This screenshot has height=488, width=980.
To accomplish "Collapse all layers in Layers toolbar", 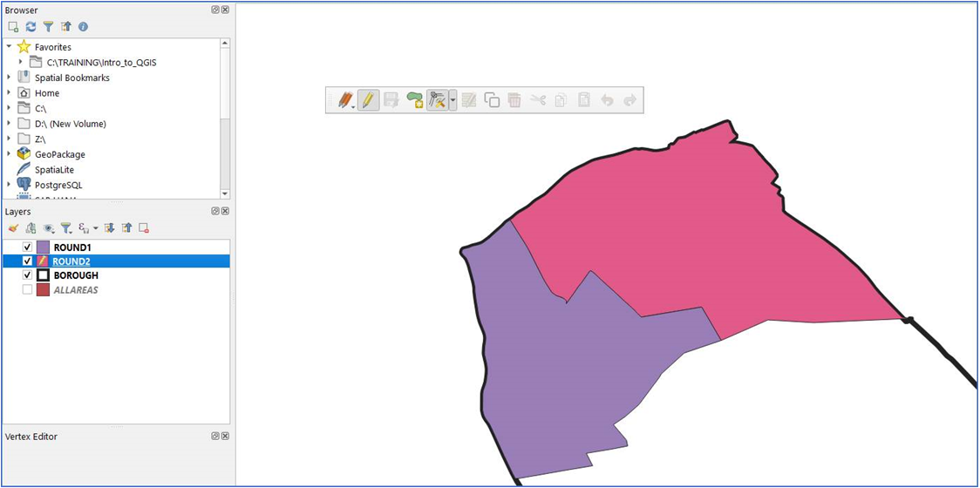I will point(127,228).
